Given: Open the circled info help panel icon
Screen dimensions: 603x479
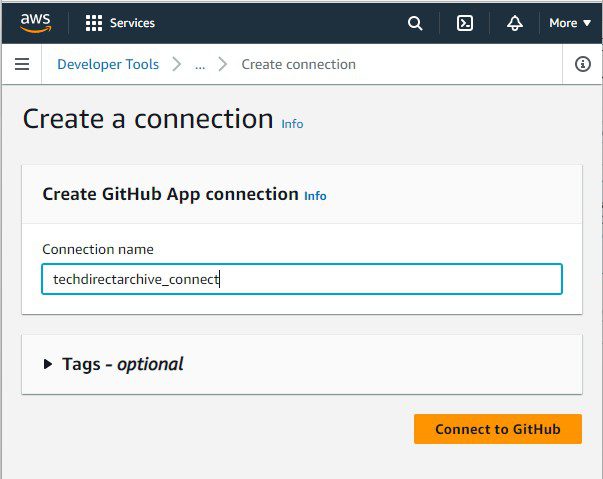Looking at the screenshot, I should (583, 64).
